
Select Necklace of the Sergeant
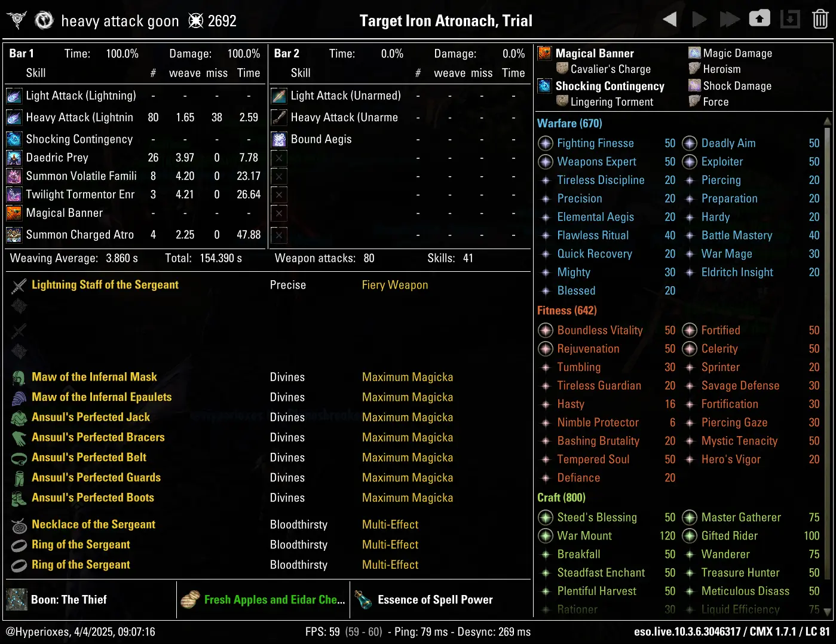click(93, 525)
